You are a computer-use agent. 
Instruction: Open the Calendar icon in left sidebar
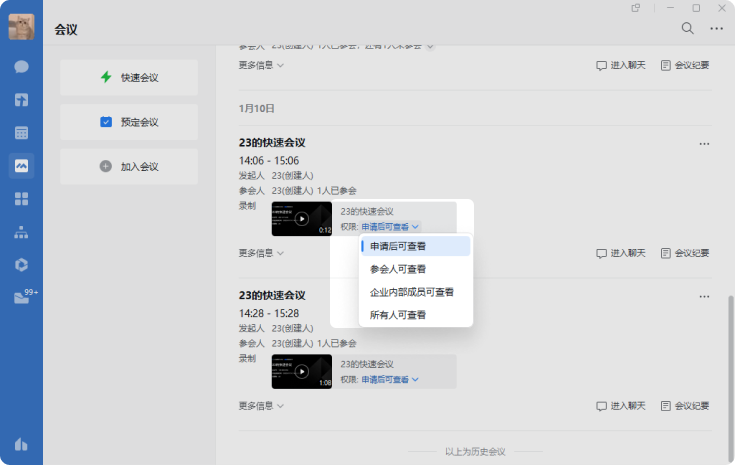(x=21, y=132)
